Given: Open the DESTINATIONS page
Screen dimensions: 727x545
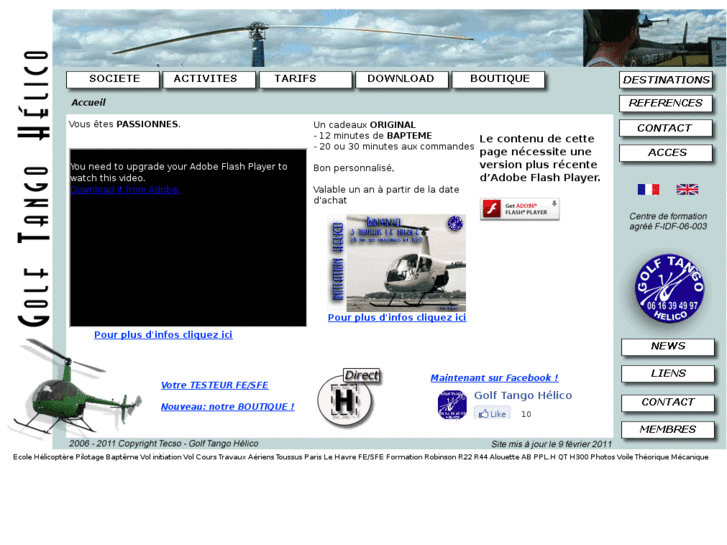Looking at the screenshot, I should (x=666, y=80).
